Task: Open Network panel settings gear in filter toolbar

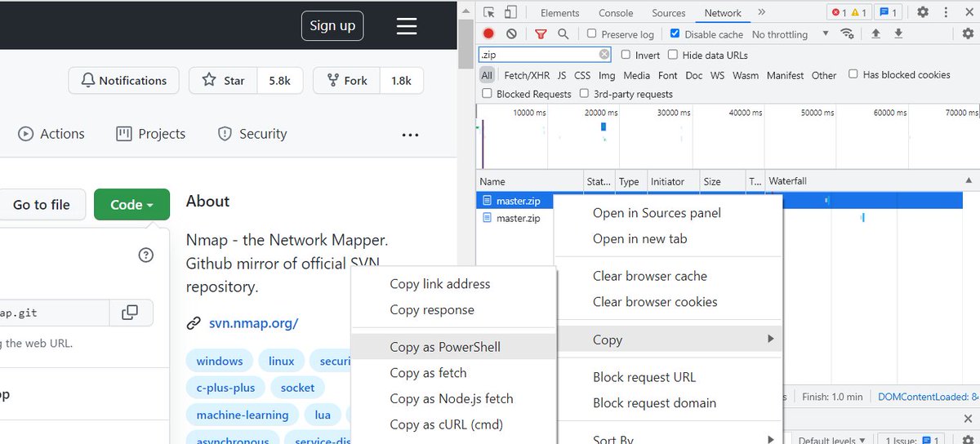Action: pyautogui.click(x=968, y=33)
